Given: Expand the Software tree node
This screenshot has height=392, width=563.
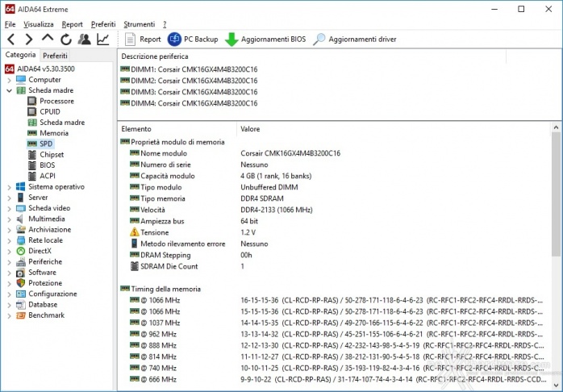Looking at the screenshot, I should point(10,273).
